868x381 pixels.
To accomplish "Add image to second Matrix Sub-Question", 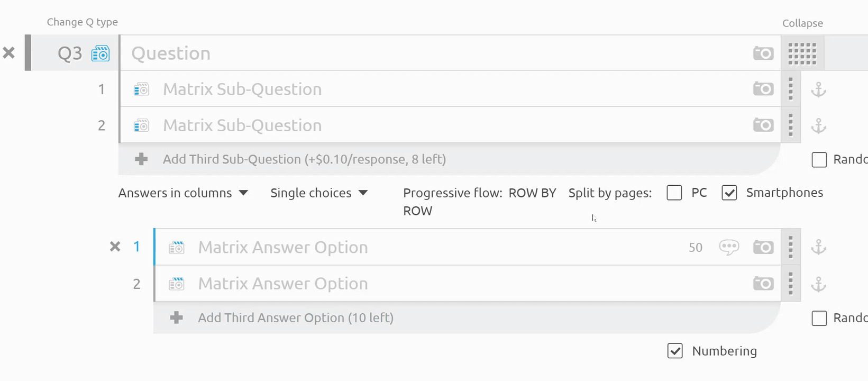I will pyautogui.click(x=763, y=125).
